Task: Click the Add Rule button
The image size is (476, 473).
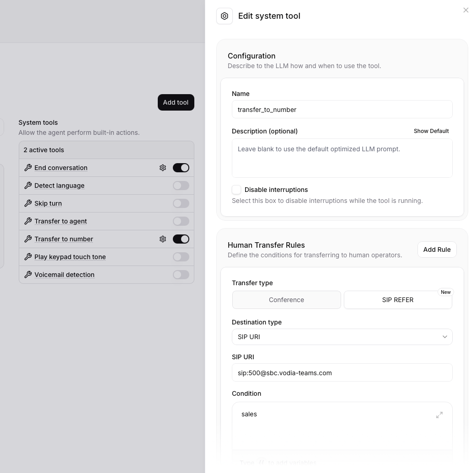Action: coord(437,250)
